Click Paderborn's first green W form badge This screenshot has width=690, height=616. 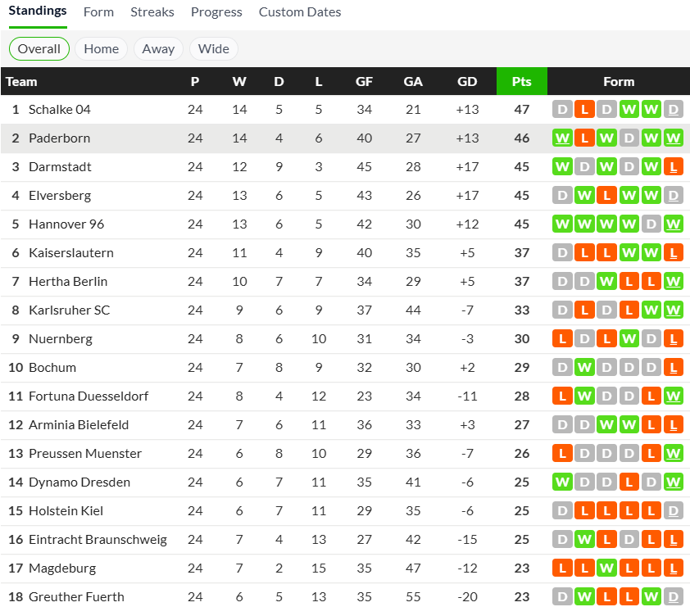[562, 138]
